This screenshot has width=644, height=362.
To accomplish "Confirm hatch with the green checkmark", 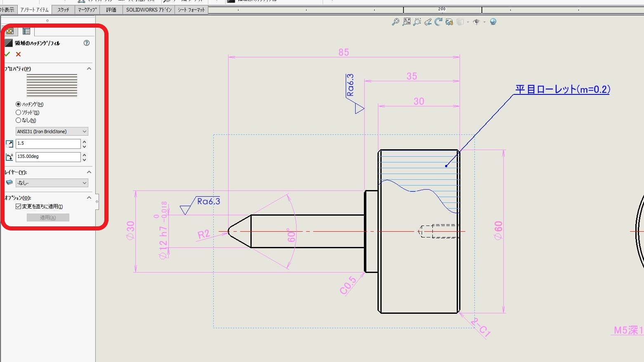I will [x=7, y=54].
